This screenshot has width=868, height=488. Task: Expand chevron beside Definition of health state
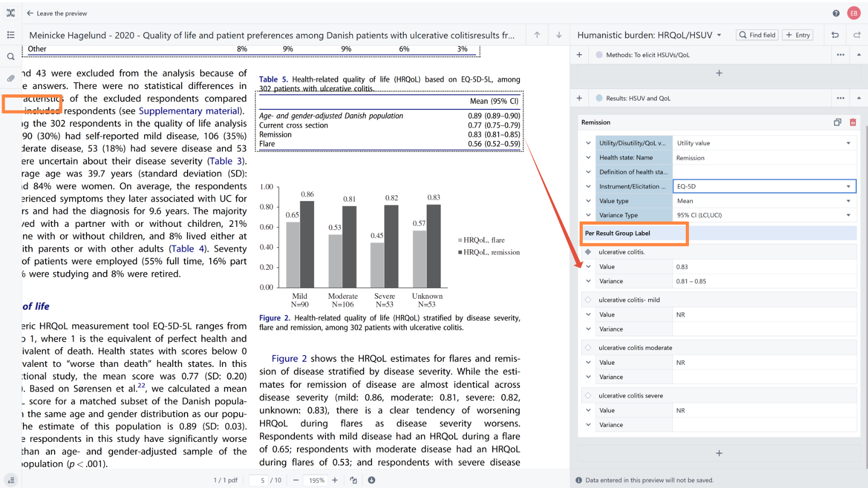click(x=588, y=172)
